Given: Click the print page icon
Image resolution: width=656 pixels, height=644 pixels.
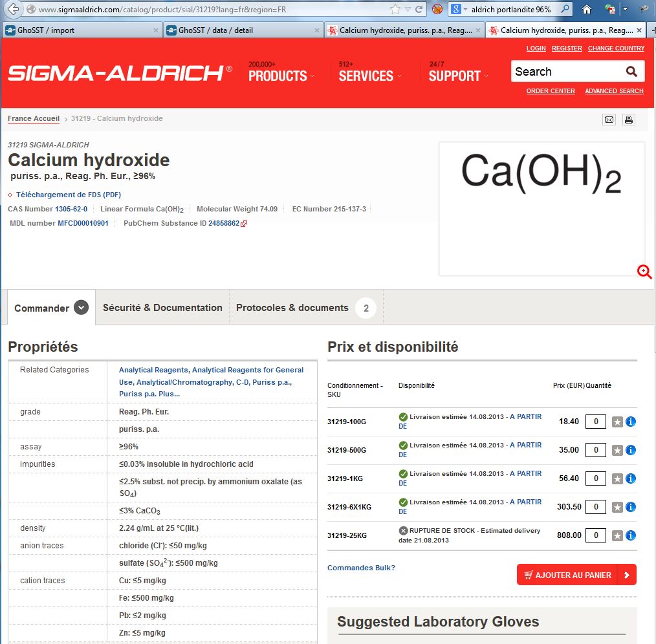Looking at the screenshot, I should [x=628, y=119].
